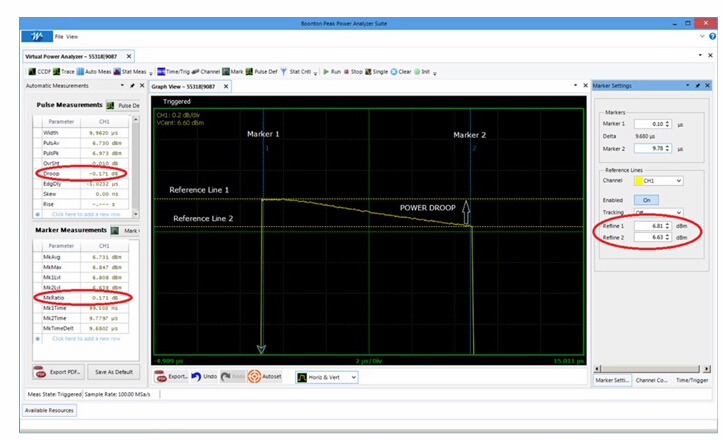Open the CCDF view from toolbar
The height and width of the screenshot is (440, 724).
click(32, 72)
